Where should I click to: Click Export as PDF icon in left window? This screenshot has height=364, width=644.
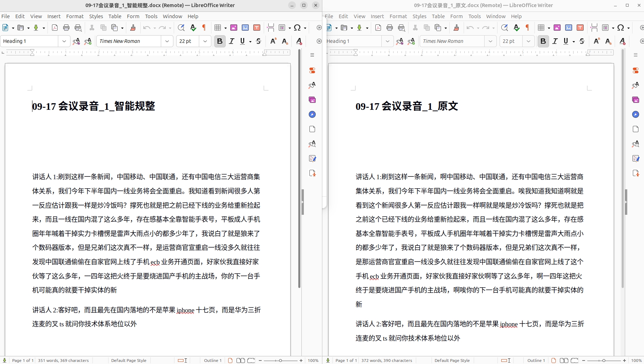click(x=55, y=28)
